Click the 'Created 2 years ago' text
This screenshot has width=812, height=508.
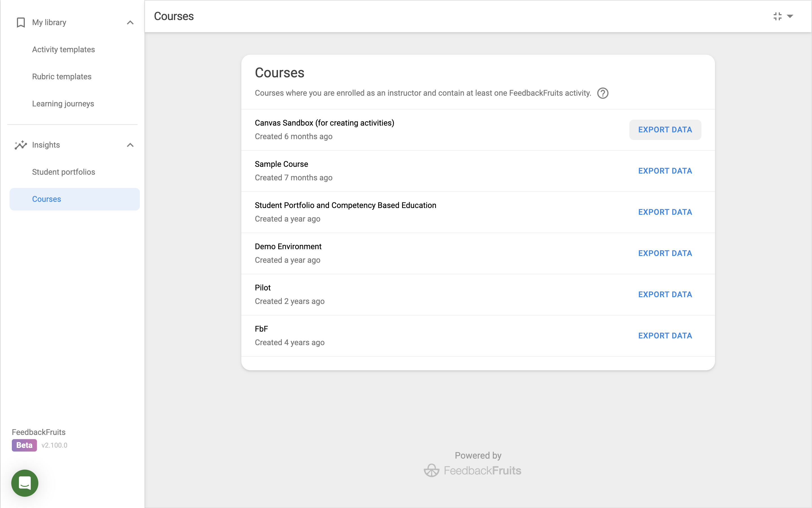click(290, 301)
